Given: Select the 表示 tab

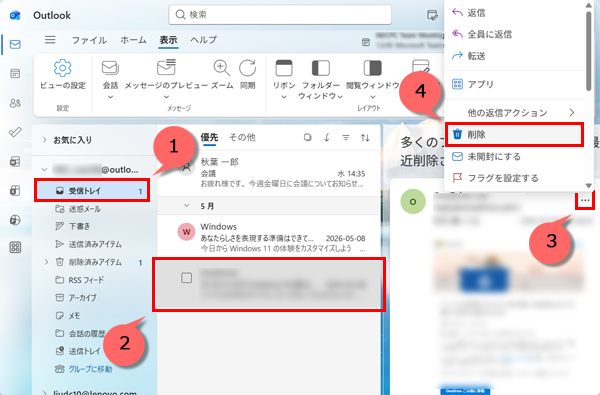Looking at the screenshot, I should 168,40.
